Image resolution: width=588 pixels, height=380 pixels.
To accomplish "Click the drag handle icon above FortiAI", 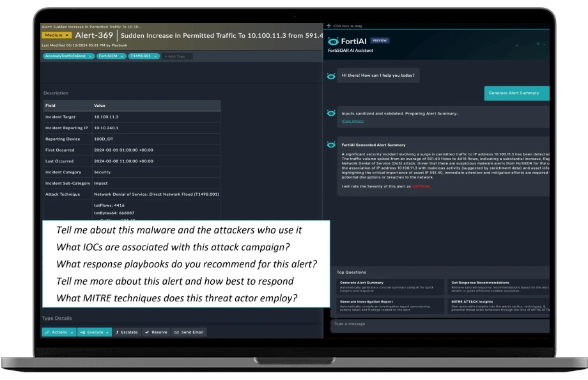I will (329, 26).
